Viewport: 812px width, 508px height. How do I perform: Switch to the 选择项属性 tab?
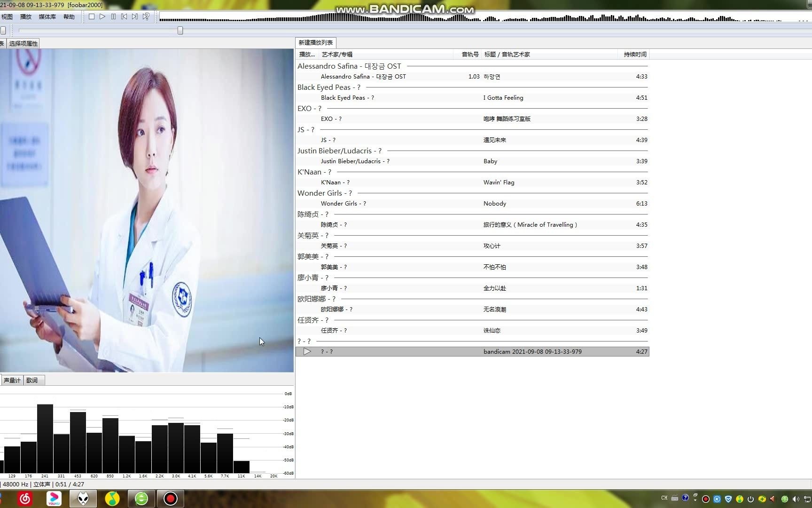pos(23,43)
